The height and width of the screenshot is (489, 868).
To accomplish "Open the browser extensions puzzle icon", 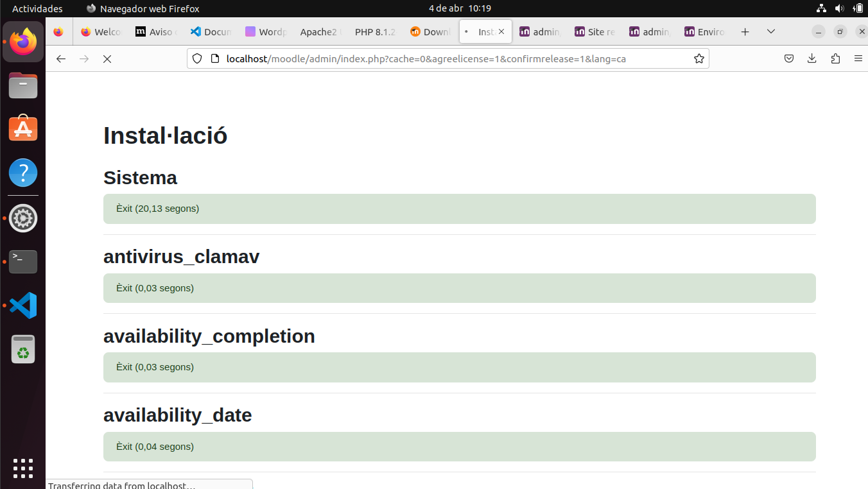I will (835, 58).
